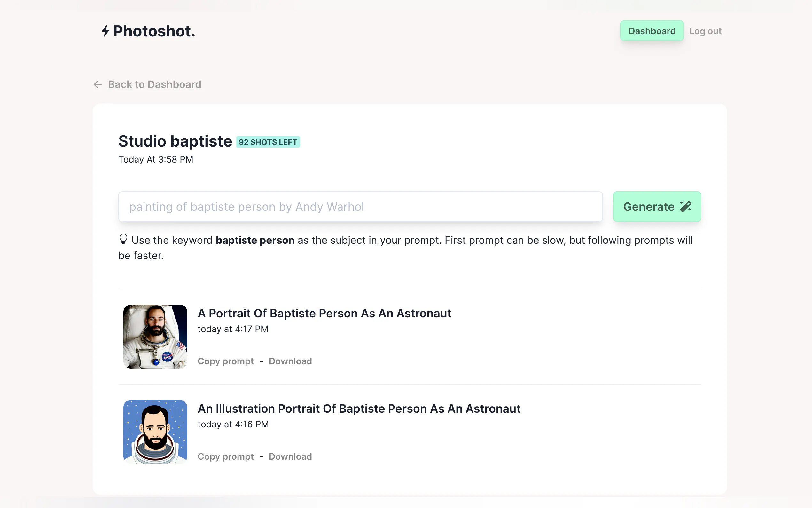Go back to Dashboard via link text
The image size is (812, 508).
(154, 84)
